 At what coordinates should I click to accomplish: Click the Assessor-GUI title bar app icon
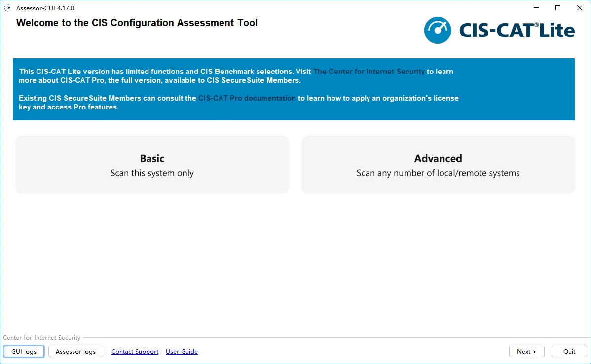point(7,8)
